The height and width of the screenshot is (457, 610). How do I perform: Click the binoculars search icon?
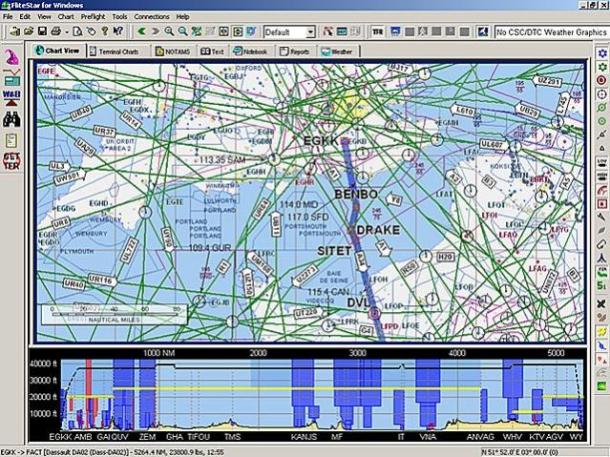pyautogui.click(x=12, y=119)
